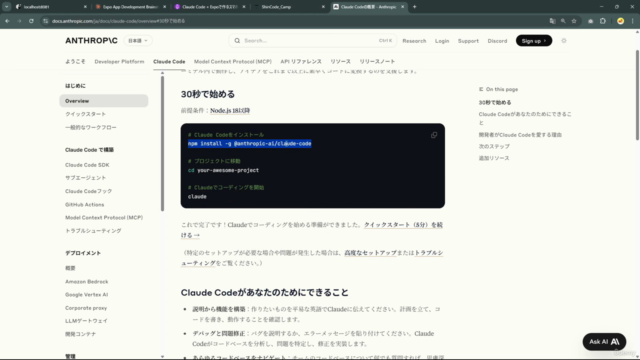Click the page vertical scrollbar thumb
Screen dimensions: 640x360
point(637,95)
